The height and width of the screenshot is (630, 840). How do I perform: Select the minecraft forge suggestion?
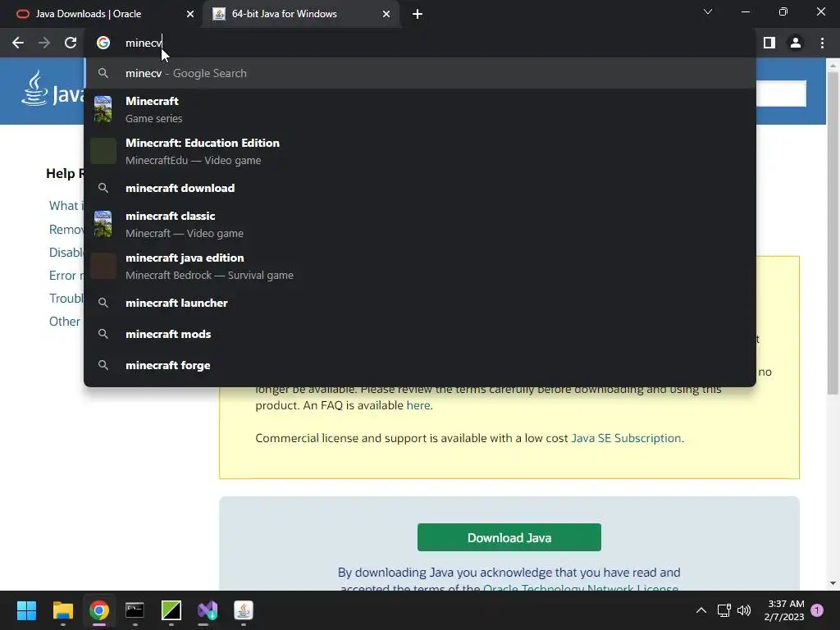click(x=420, y=365)
